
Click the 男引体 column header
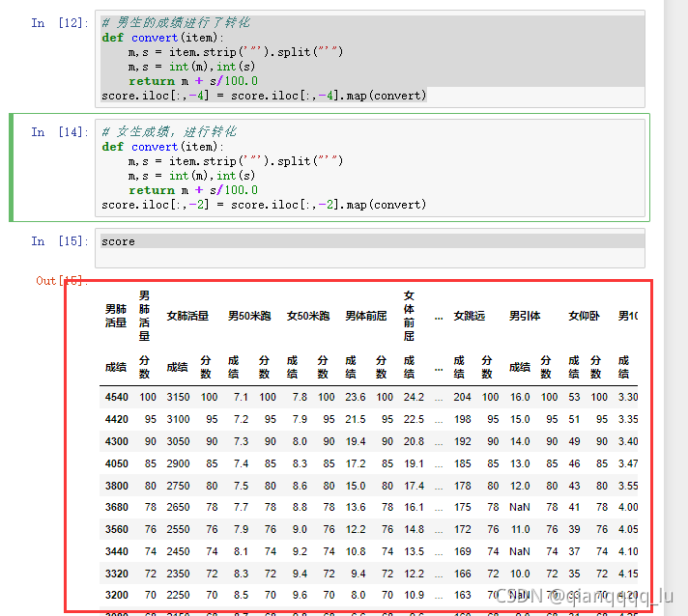tap(525, 316)
